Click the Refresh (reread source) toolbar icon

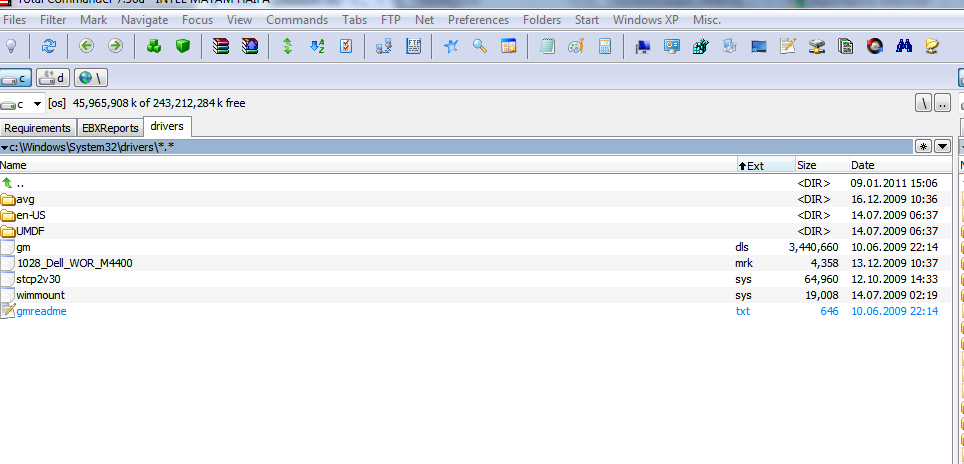(48, 45)
